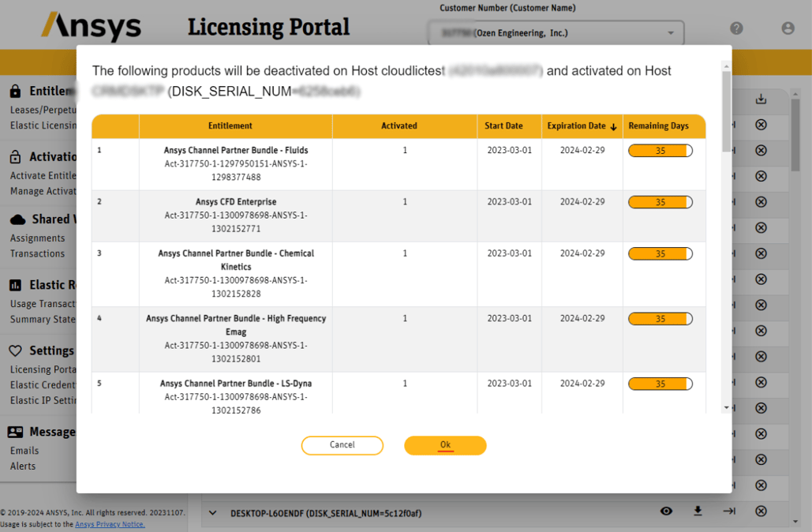The image size is (812, 532).
Task: Expand the DESKTOP-L6OENDF host row
Action: point(211,512)
